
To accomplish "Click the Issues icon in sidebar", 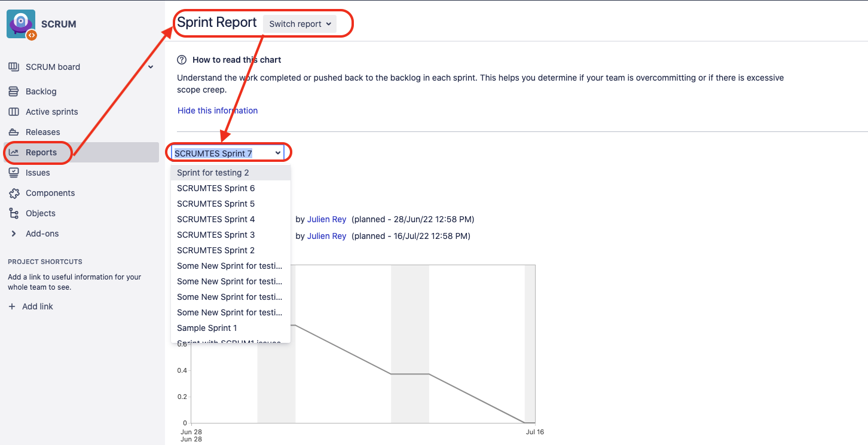I will point(14,173).
